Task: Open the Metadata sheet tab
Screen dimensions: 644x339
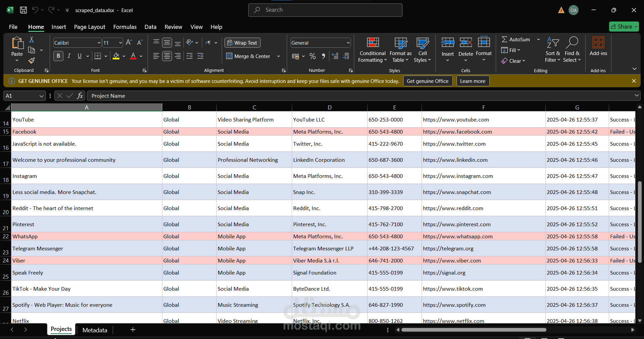Action: [95, 330]
